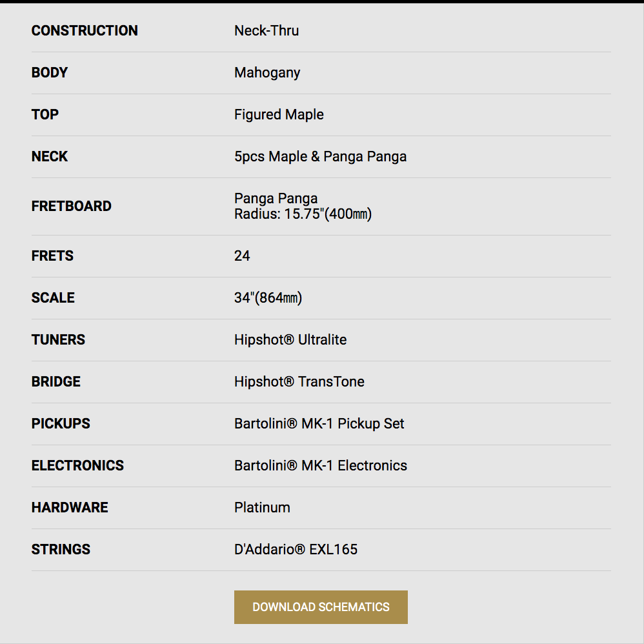Image resolution: width=644 pixels, height=644 pixels.
Task: Click the Hipshot Ultralite tuners text
Action: pyautogui.click(x=290, y=339)
